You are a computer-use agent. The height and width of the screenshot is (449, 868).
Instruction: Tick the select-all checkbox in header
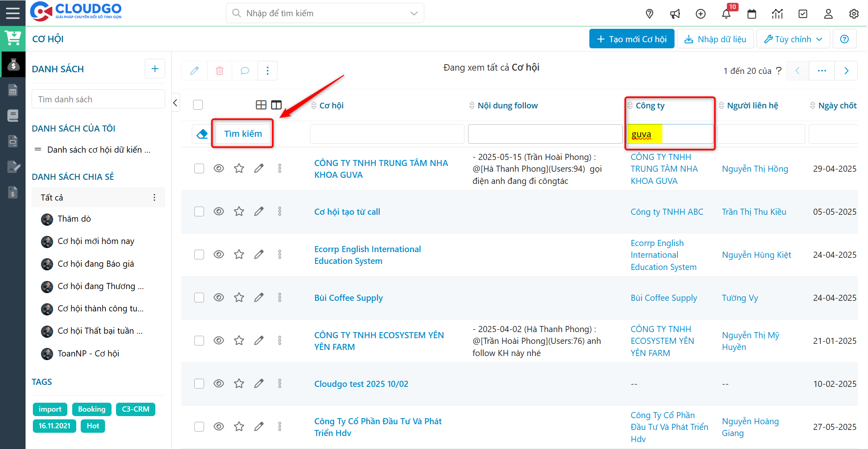coord(198,105)
